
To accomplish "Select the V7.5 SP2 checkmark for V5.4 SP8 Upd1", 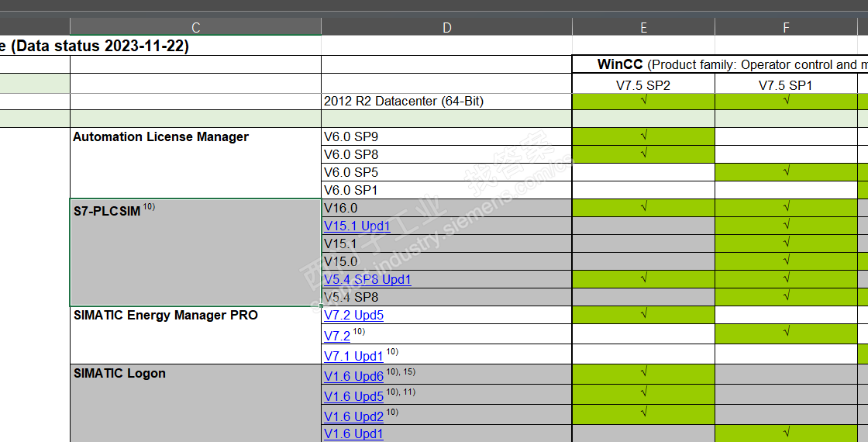I will pos(643,279).
